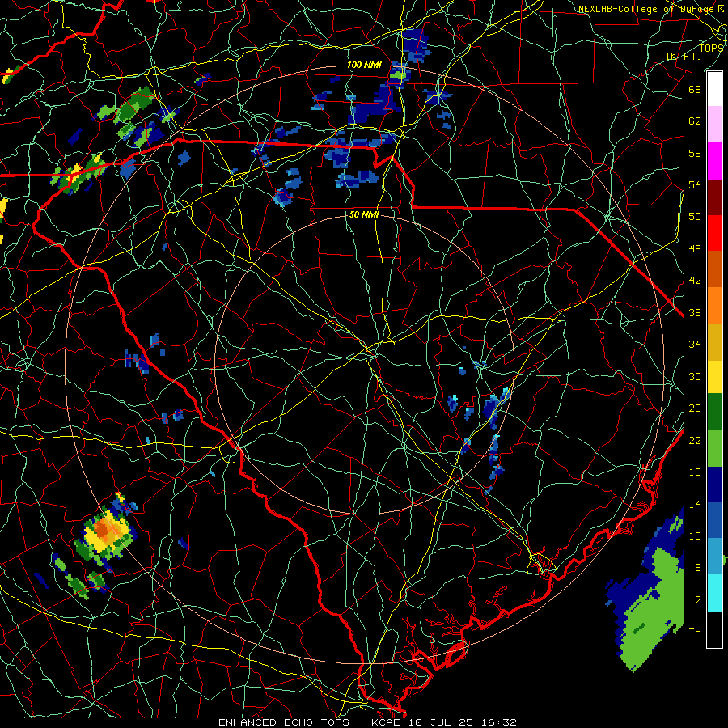728x728 pixels.
Task: Click the legend value 18
Action: pos(695,472)
